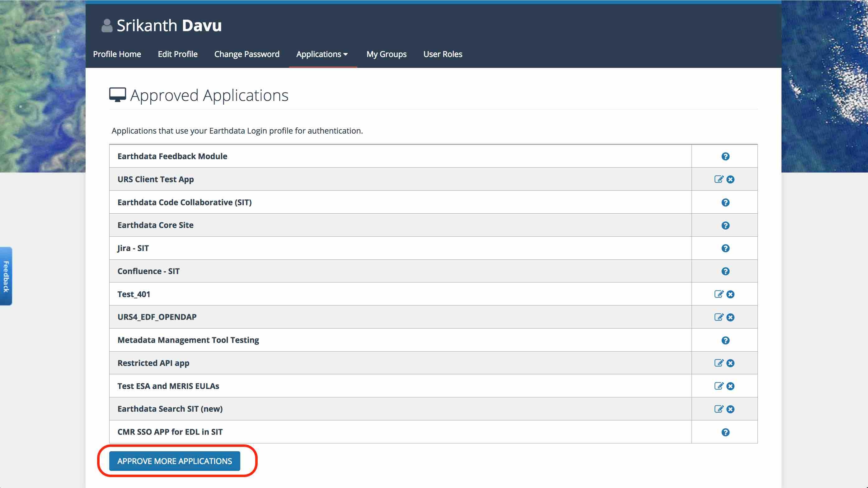Select the Restricted API app name
The height and width of the screenshot is (488, 868).
(x=153, y=363)
